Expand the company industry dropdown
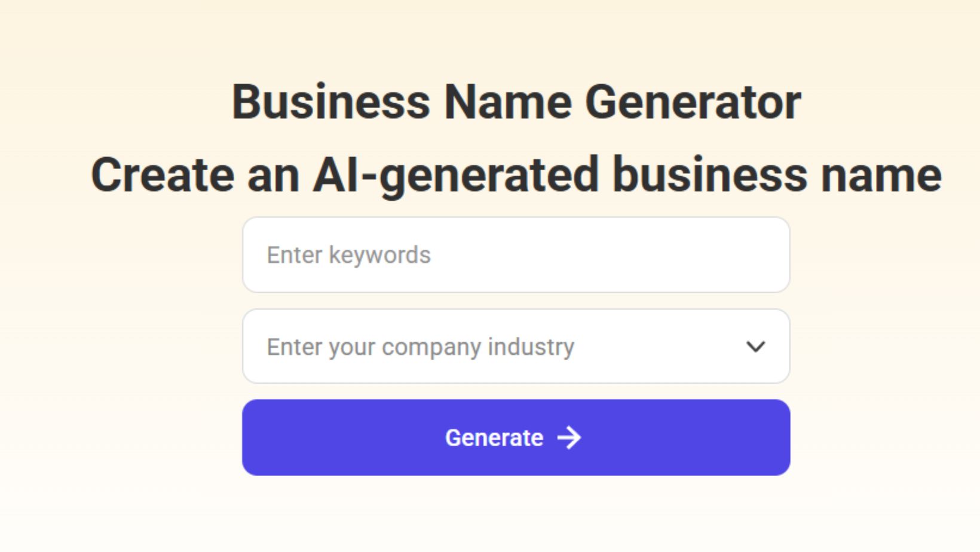The height and width of the screenshot is (552, 980). coord(516,346)
